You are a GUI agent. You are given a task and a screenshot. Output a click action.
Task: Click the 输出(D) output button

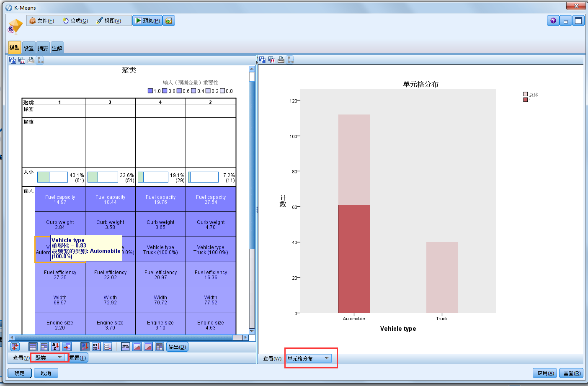pos(177,347)
